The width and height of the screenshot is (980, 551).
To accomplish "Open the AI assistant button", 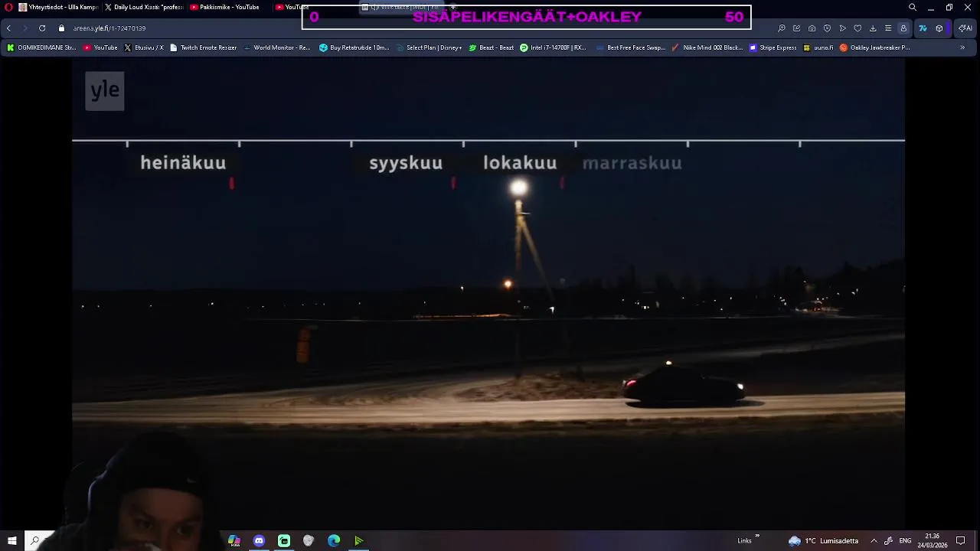I will click(x=965, y=28).
